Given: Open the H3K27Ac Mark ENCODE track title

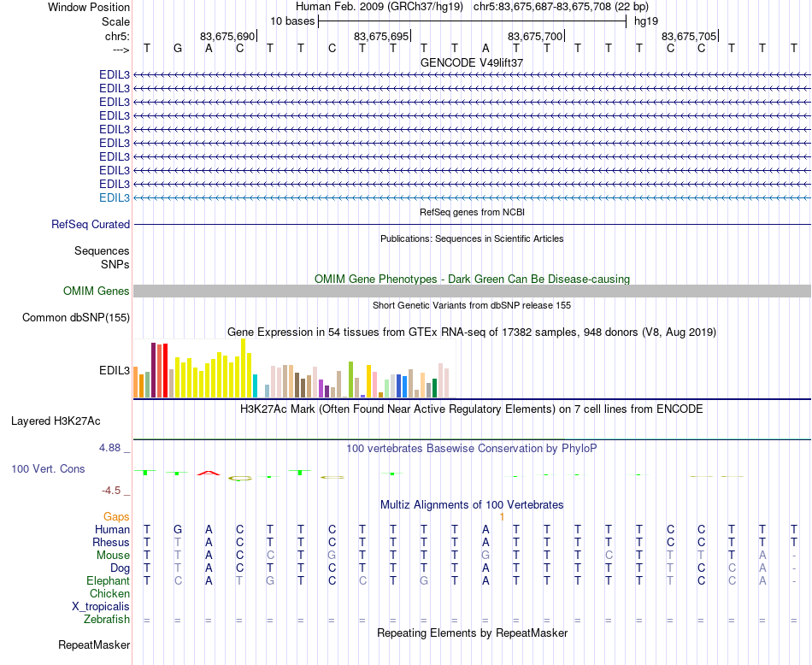Looking at the screenshot, I should click(x=472, y=409).
